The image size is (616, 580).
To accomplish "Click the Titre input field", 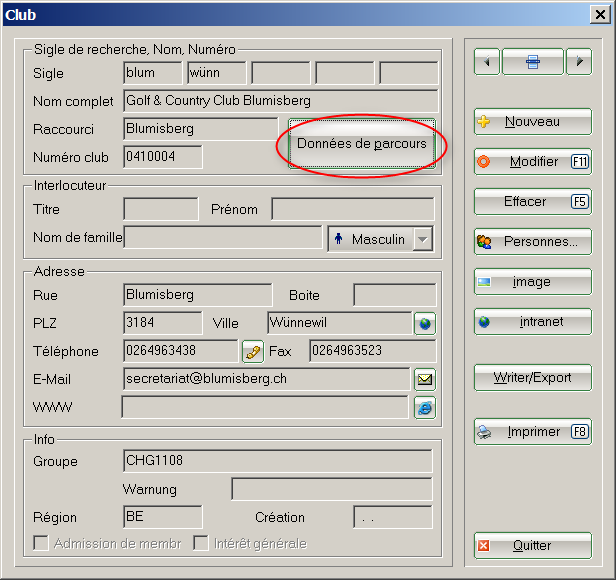I will 161,209.
